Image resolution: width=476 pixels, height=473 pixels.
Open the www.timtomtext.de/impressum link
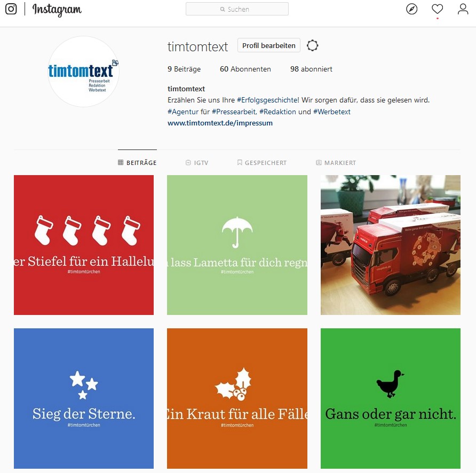tap(220, 123)
